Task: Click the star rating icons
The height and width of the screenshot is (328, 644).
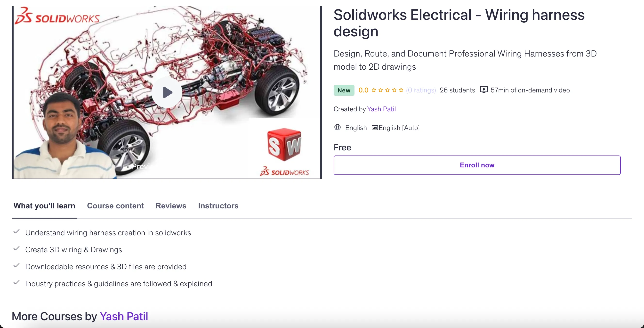Action: (387, 90)
